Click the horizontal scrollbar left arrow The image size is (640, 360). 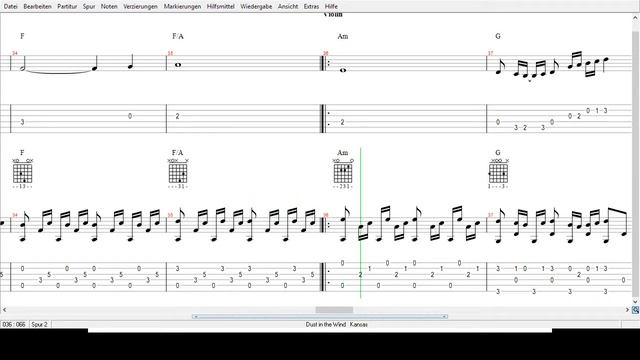4,310
